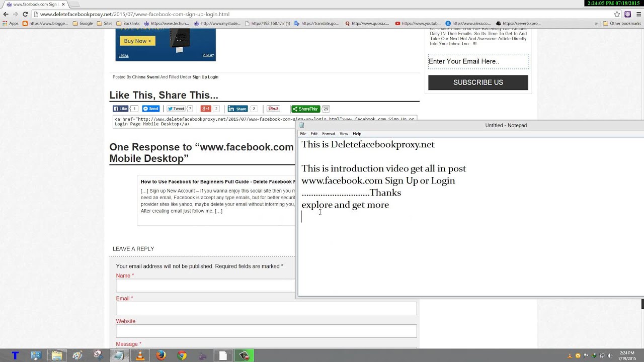This screenshot has height=362, width=644.
Task: Click the Pinterest Pin it button
Action: (x=273, y=109)
